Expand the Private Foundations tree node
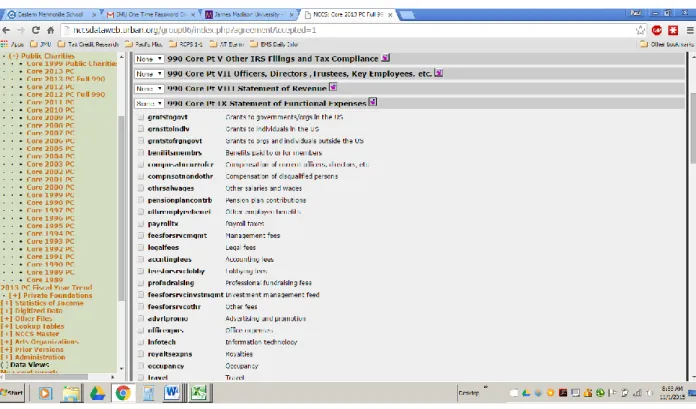 click(x=14, y=295)
